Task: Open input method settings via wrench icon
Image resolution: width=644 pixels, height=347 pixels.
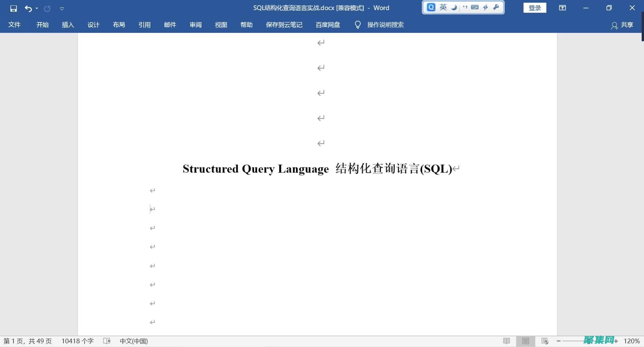Action: (x=496, y=7)
